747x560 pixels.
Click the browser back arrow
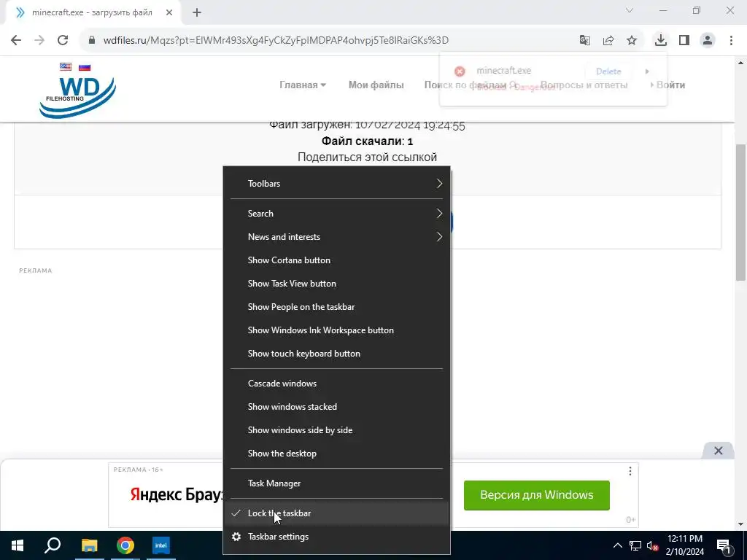(16, 41)
